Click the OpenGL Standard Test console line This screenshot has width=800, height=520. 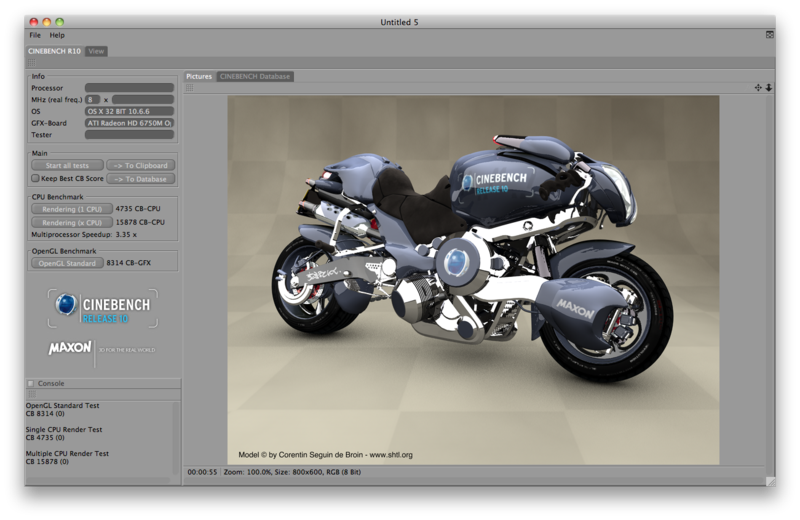tap(62, 406)
